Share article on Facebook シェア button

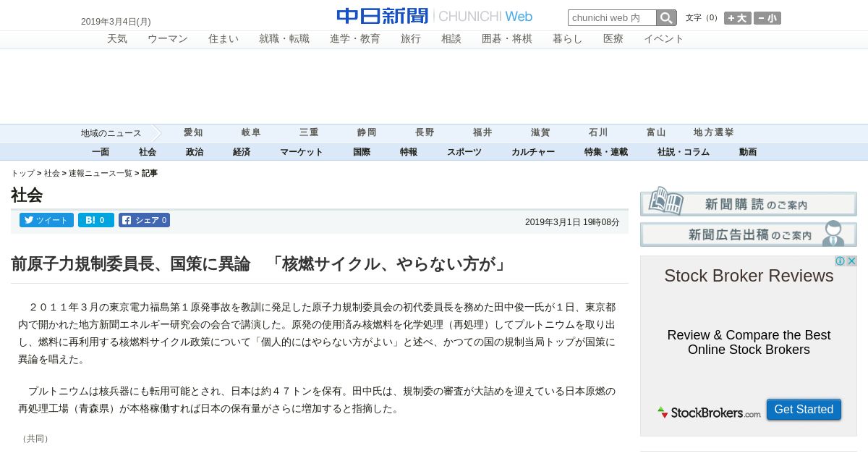[144, 220]
